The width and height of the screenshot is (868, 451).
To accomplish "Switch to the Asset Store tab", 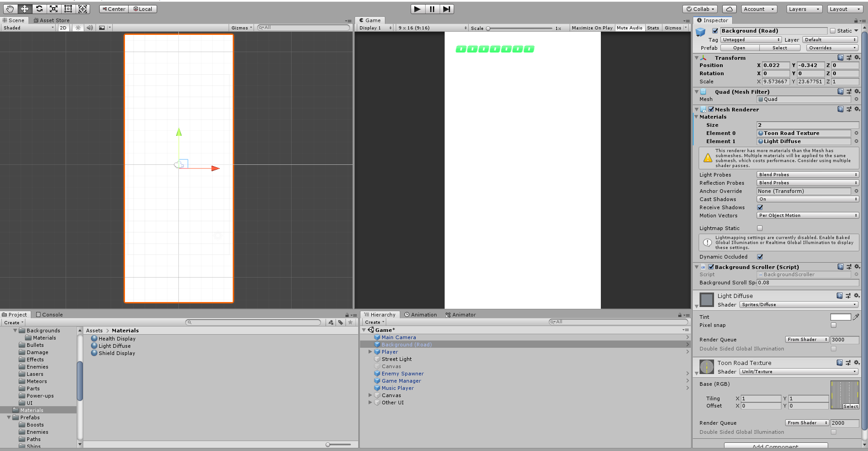I will coord(52,20).
